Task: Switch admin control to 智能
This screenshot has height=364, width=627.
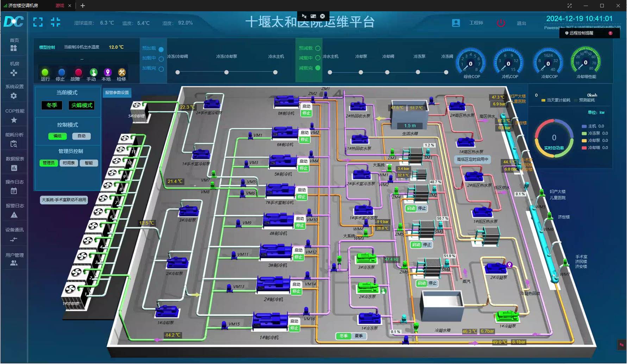Action: 89,163
